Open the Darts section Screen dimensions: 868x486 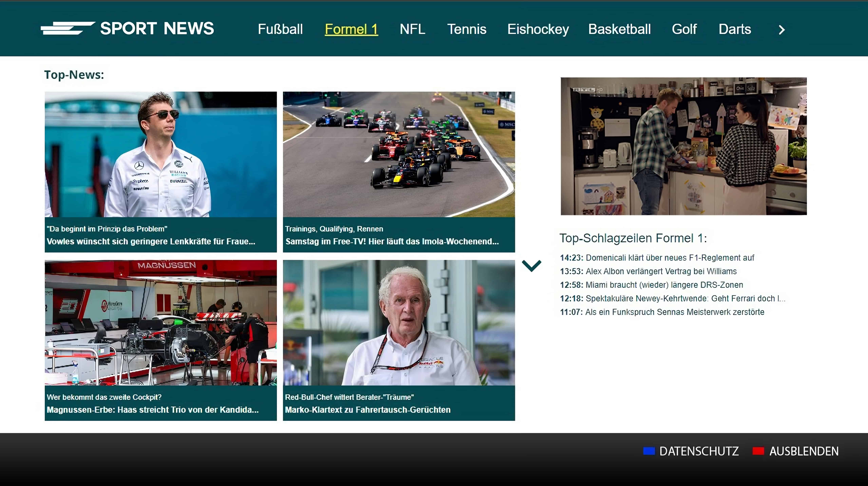pyautogui.click(x=735, y=29)
